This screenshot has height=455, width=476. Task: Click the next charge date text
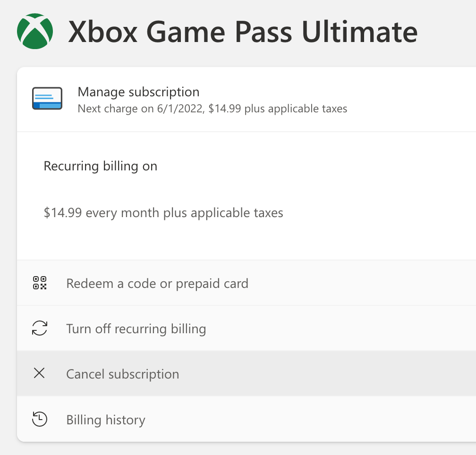coord(212,109)
